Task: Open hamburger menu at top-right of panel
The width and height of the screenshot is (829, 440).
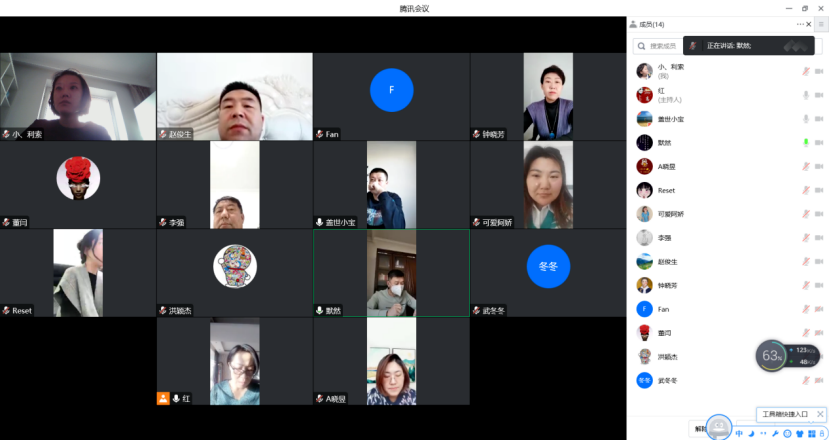Action: pos(821,24)
